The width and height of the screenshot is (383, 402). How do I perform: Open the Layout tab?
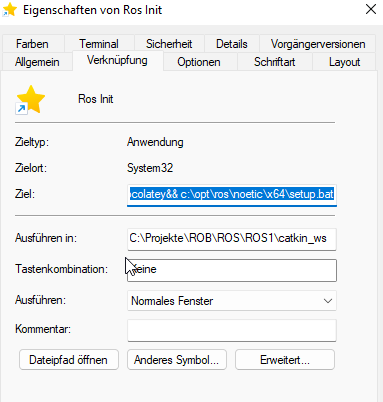tap(344, 62)
